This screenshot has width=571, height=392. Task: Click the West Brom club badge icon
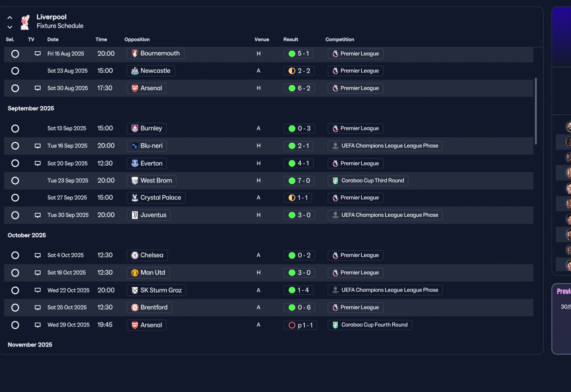pyautogui.click(x=135, y=181)
